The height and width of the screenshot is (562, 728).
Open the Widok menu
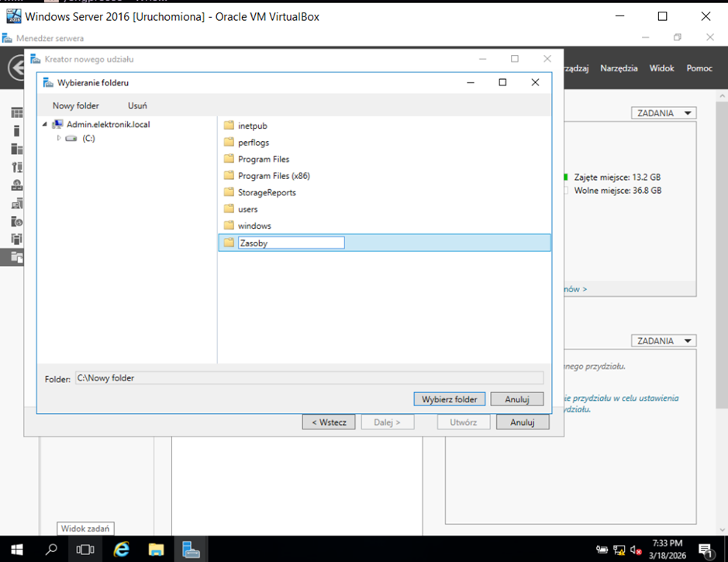(661, 68)
